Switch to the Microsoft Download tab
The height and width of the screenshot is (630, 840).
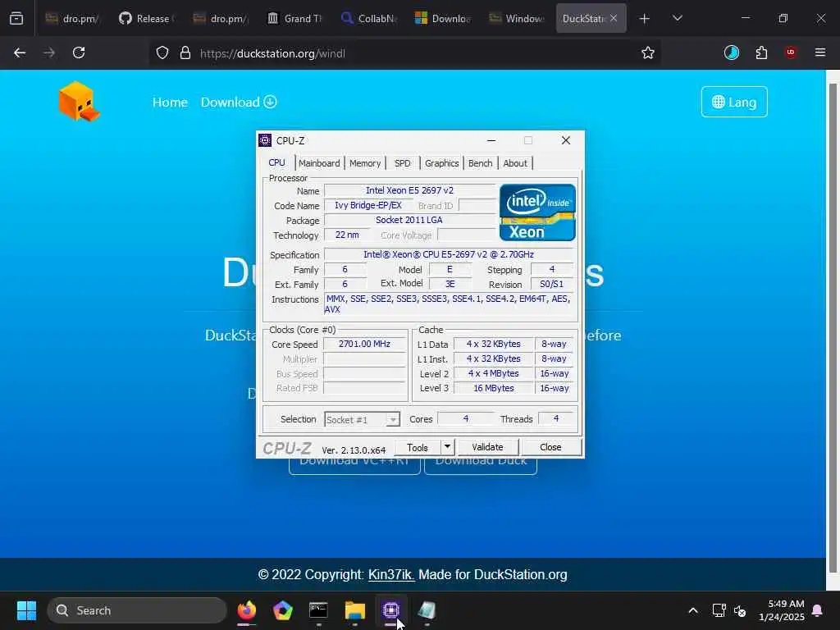(x=444, y=19)
